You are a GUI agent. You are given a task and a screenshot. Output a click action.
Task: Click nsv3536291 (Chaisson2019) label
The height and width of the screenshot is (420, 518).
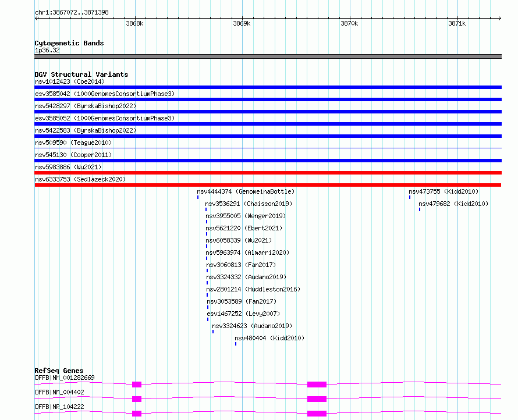pos(249,204)
